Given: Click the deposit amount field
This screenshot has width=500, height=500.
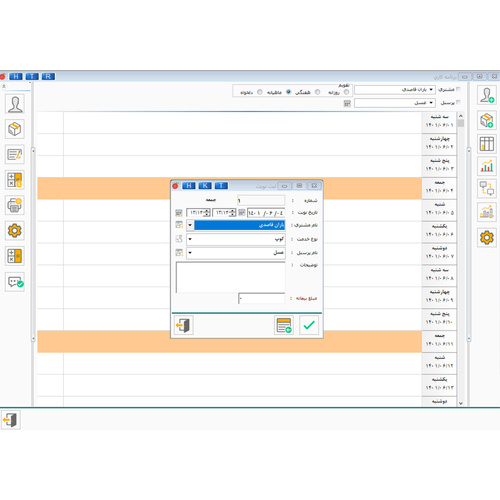Looking at the screenshot, I should pos(262,298).
